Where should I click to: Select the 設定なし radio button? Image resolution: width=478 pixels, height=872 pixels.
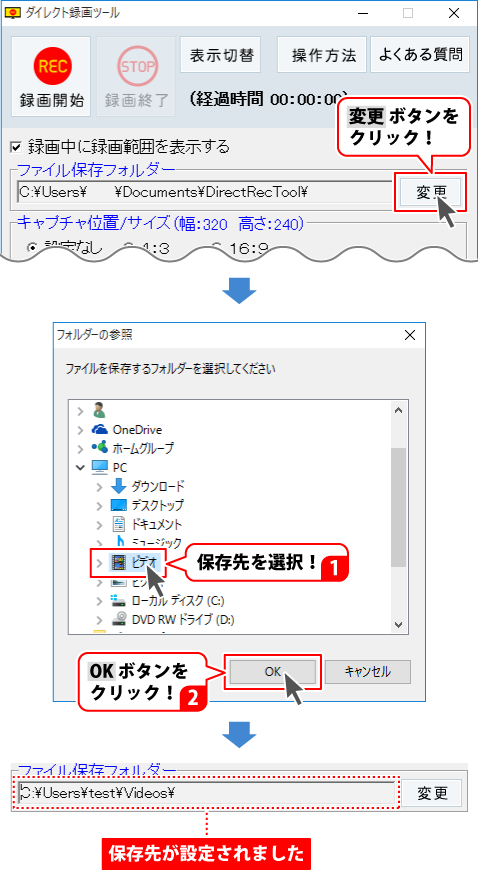32,248
